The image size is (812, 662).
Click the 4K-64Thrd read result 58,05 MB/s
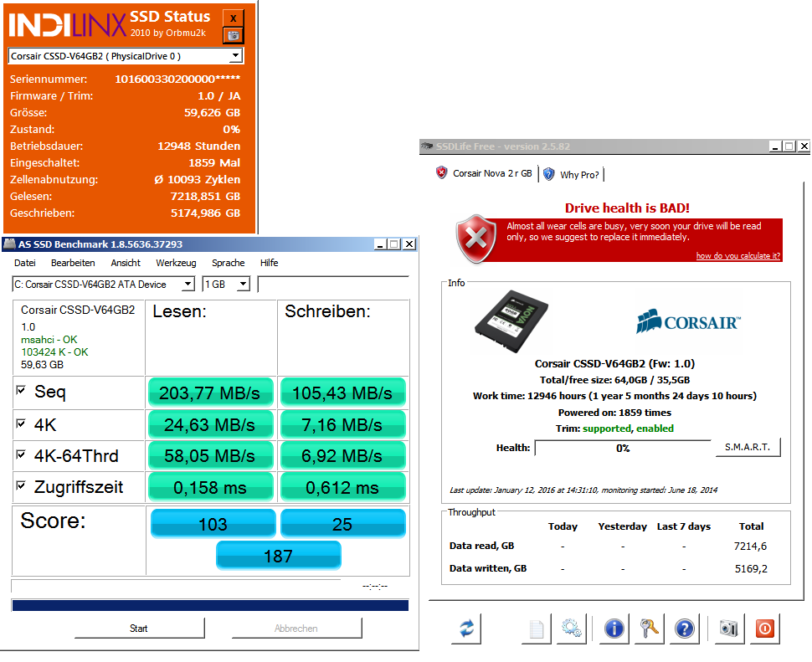click(x=210, y=456)
